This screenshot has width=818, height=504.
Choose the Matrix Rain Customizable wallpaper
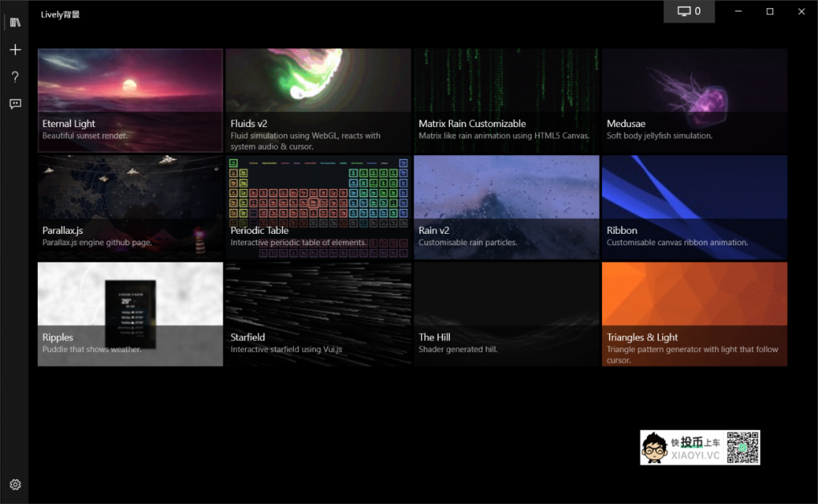tap(507, 101)
